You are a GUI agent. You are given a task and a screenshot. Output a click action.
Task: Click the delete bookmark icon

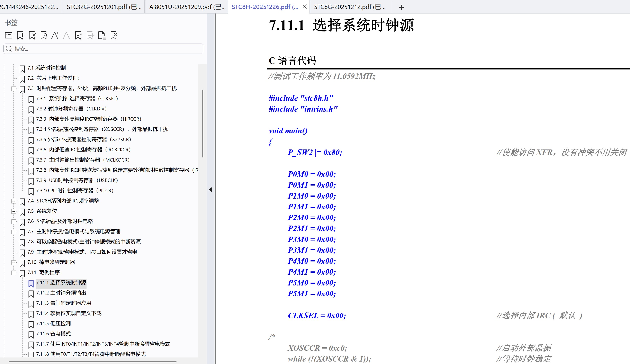(32, 36)
